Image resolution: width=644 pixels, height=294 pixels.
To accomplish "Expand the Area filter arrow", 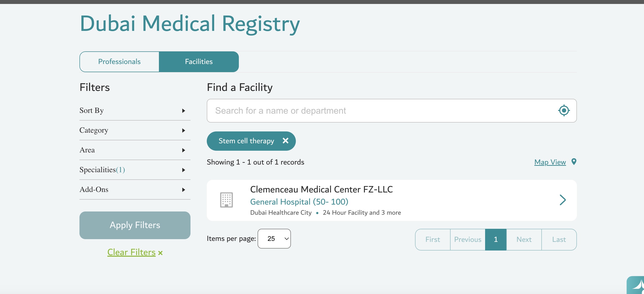I will pyautogui.click(x=184, y=150).
